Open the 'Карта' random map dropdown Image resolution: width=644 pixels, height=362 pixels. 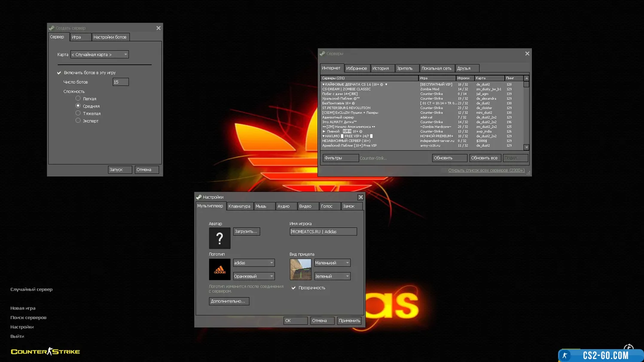point(99,55)
